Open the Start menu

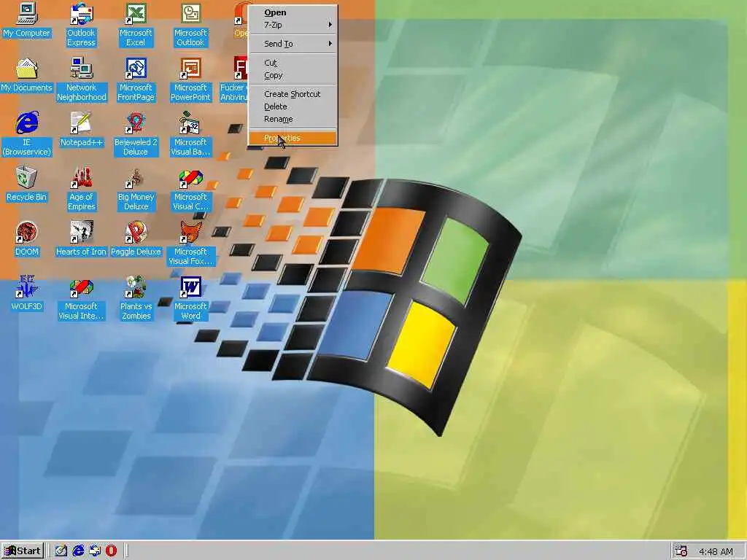(x=23, y=551)
